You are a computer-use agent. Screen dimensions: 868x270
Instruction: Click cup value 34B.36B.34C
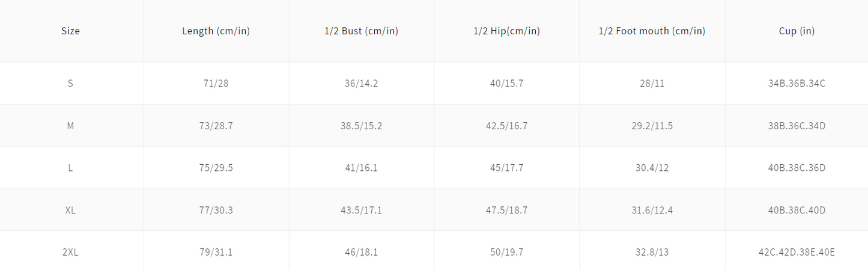click(797, 84)
